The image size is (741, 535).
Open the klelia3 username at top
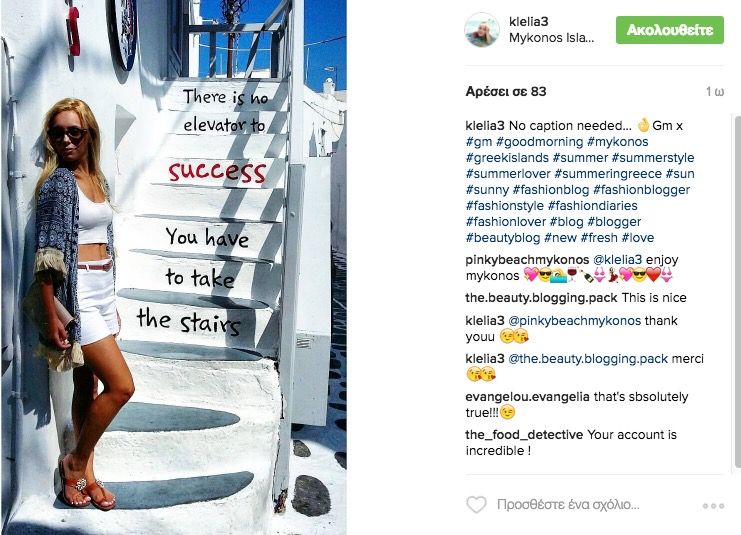[x=528, y=22]
